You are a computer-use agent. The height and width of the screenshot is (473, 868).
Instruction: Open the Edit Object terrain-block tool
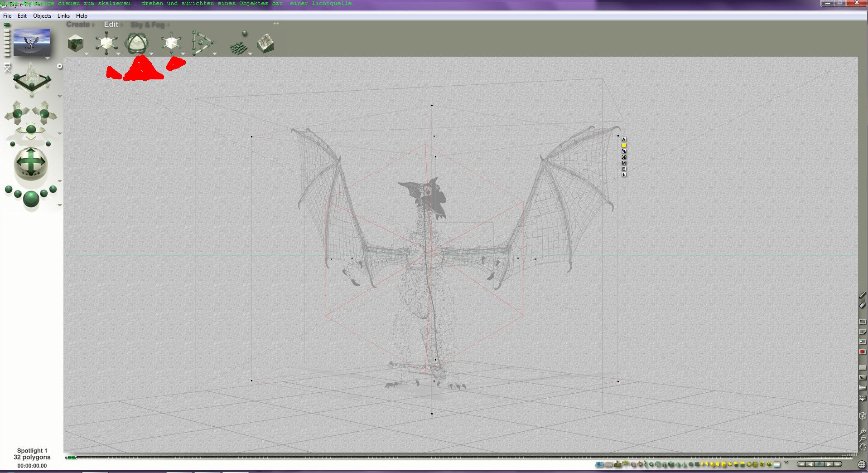pyautogui.click(x=265, y=44)
